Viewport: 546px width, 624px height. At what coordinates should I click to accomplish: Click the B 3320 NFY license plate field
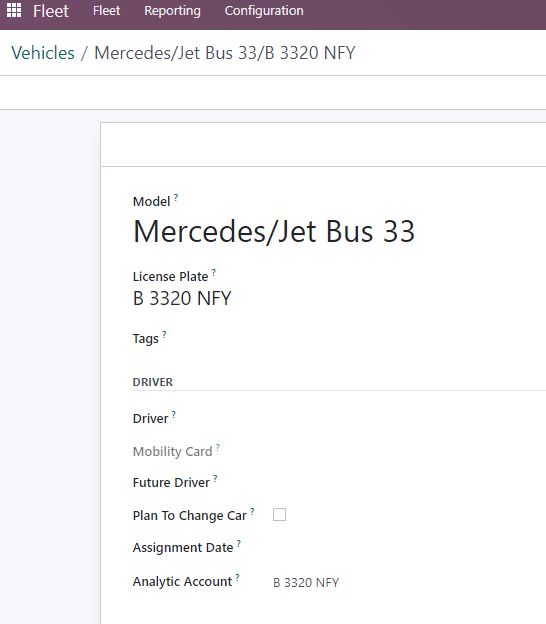[x=182, y=298]
